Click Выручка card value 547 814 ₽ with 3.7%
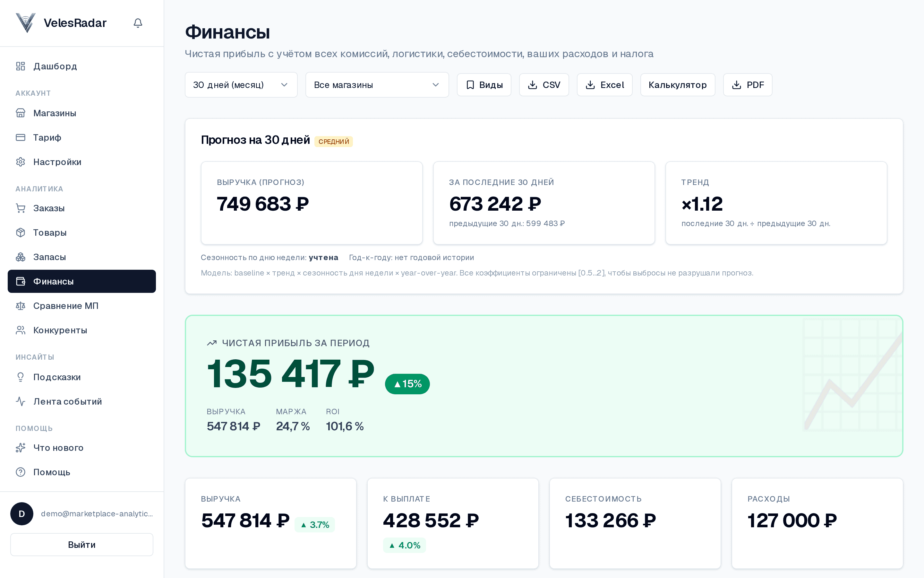Image resolution: width=924 pixels, height=578 pixels. [x=245, y=520]
